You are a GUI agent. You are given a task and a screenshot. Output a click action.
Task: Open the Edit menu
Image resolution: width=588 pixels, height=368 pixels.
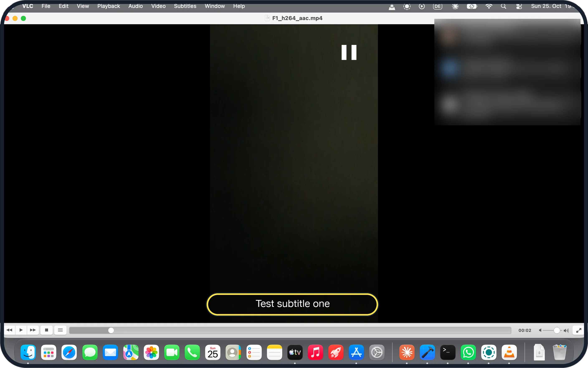(x=63, y=6)
